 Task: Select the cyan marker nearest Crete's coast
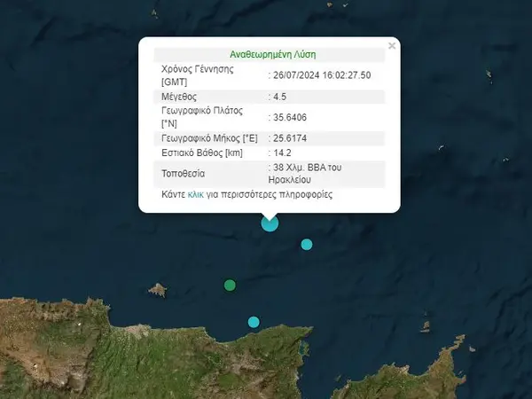pyautogui.click(x=254, y=321)
